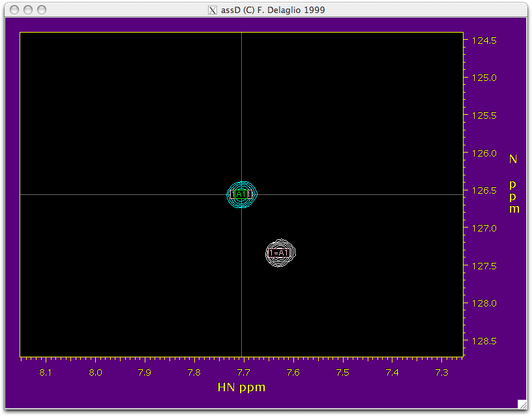Click the 7.5 tick label on HN axis
532x416 pixels.
342,372
